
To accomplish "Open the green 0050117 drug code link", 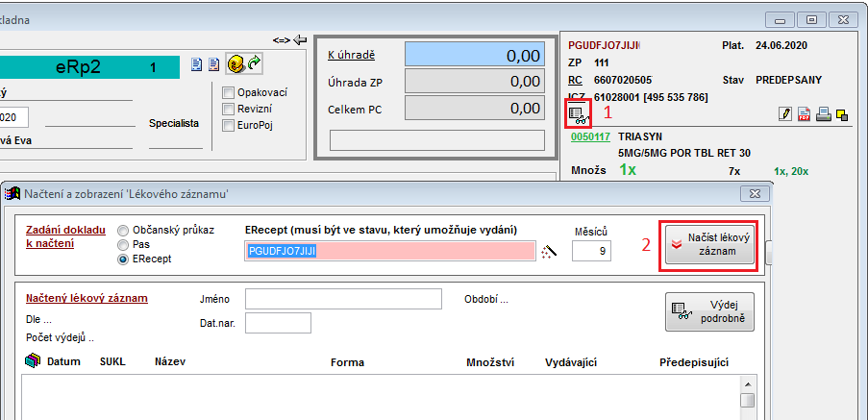I will coord(591,137).
